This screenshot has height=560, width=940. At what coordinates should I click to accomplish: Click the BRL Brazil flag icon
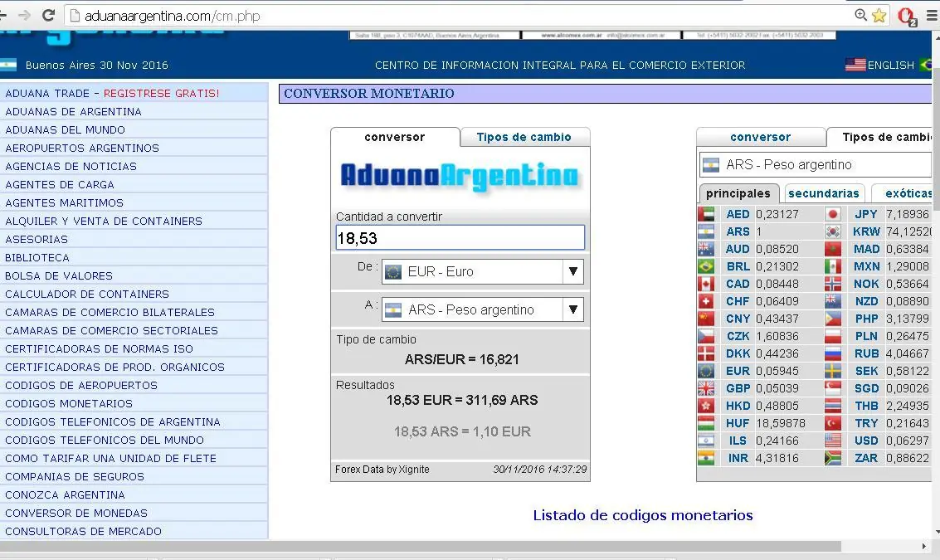pyautogui.click(x=706, y=266)
